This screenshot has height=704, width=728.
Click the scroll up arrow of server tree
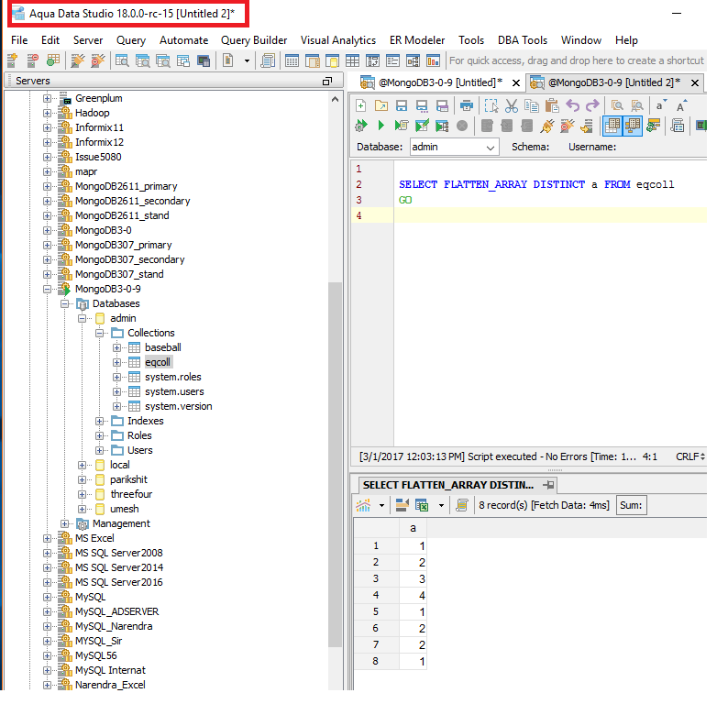335,99
